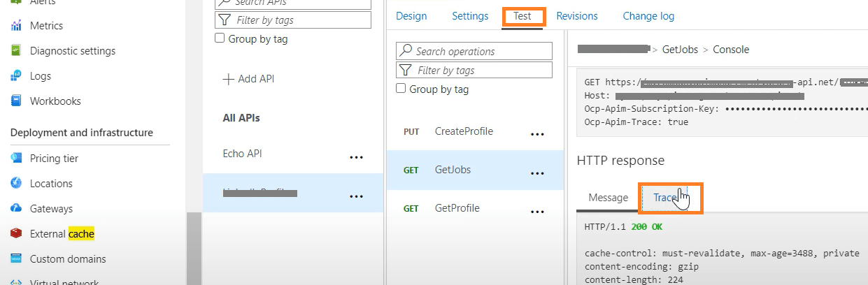Open the Revisions tab
This screenshot has height=285, width=868.
tap(577, 16)
